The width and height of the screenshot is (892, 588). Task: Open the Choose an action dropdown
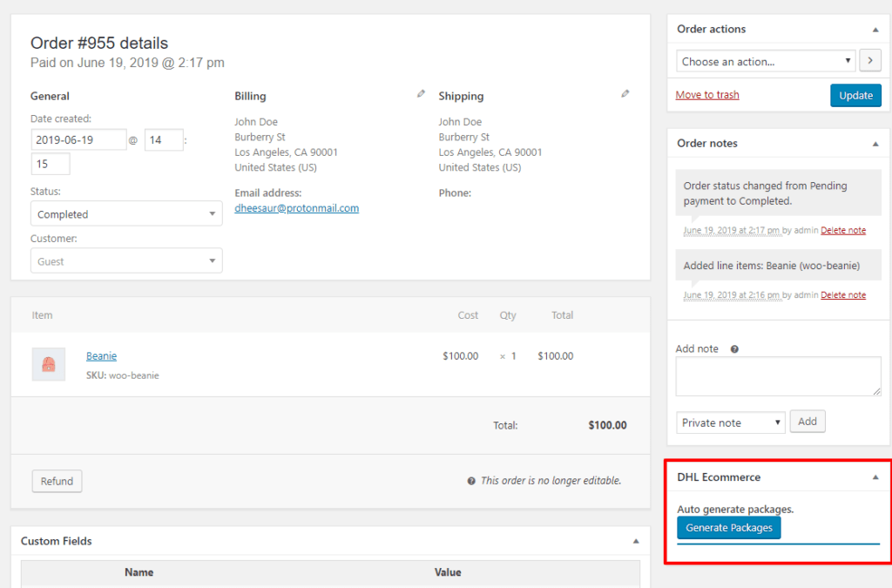pos(765,60)
